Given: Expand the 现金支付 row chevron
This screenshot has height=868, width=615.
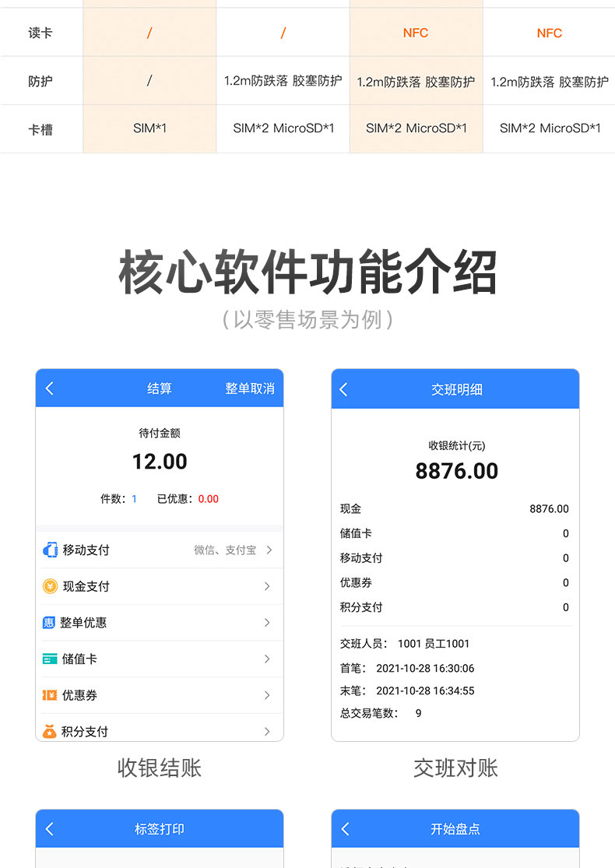Looking at the screenshot, I should click(267, 586).
